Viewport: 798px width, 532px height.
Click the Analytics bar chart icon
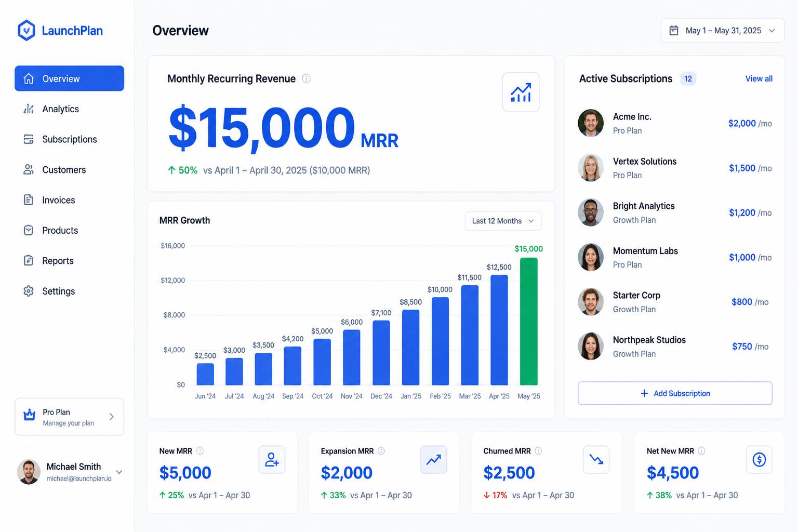29,109
